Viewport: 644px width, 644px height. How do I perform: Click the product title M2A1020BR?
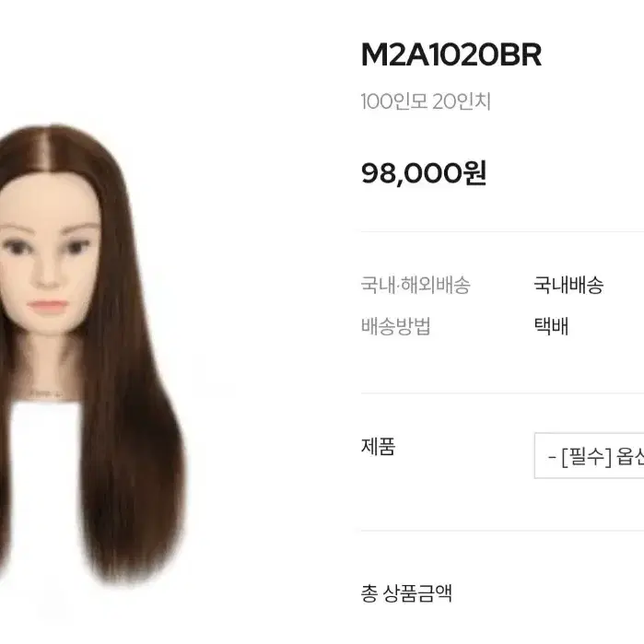click(x=451, y=54)
